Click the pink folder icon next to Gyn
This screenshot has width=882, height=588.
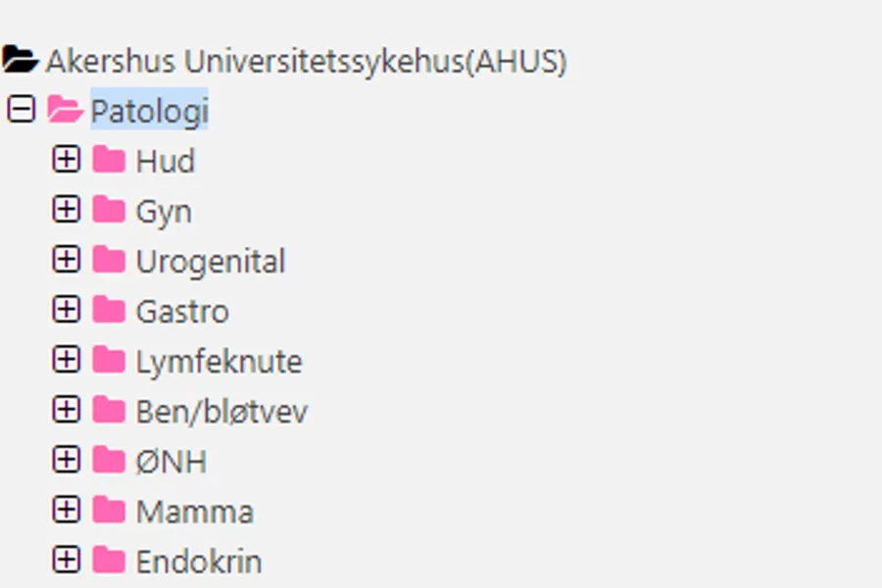click(110, 210)
